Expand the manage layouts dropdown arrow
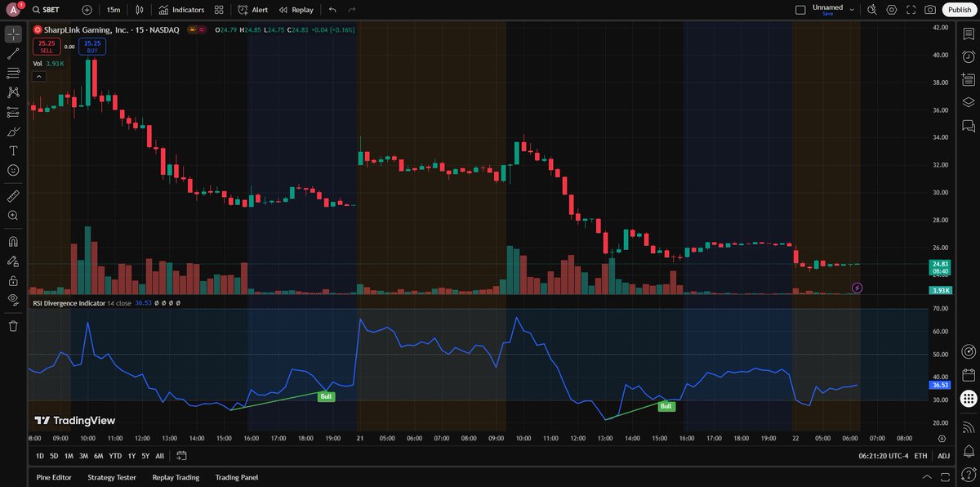The width and height of the screenshot is (980, 487). [x=852, y=10]
